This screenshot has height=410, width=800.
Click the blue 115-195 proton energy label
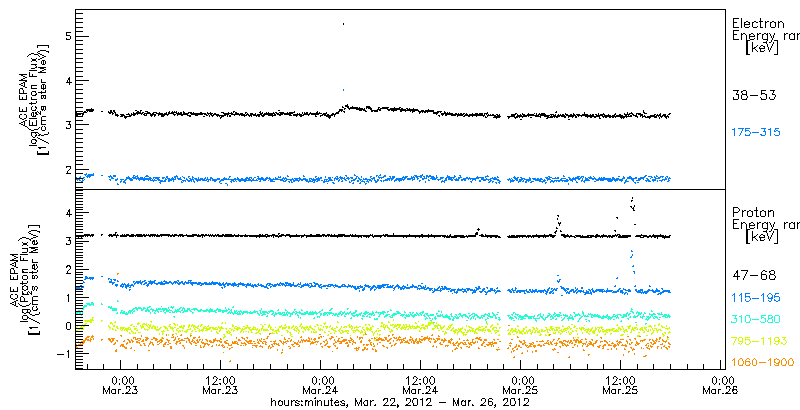[756, 298]
